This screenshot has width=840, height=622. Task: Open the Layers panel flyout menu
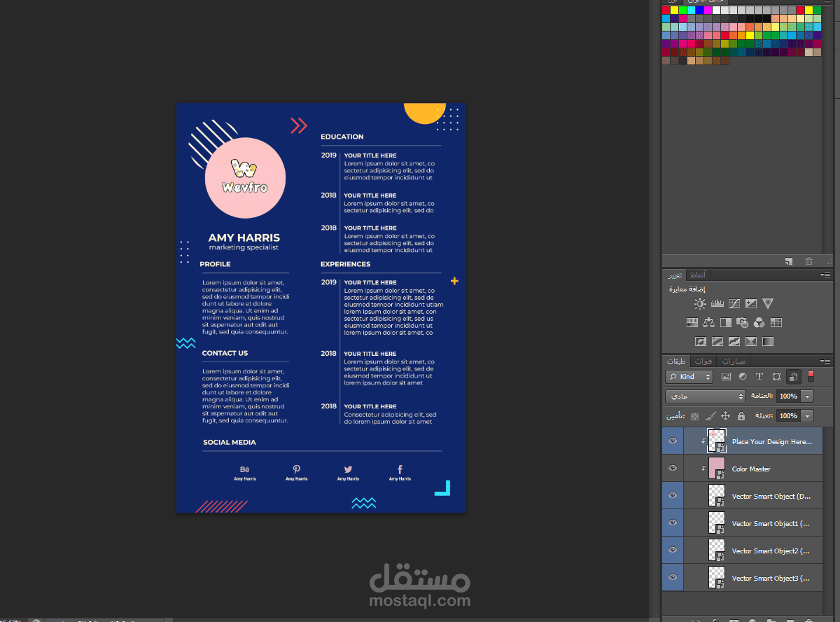tap(826, 361)
